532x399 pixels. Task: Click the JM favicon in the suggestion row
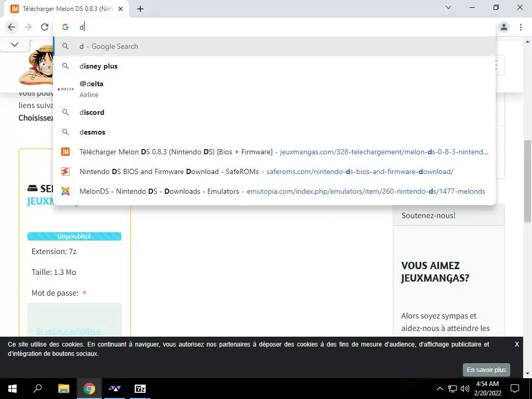pyautogui.click(x=65, y=152)
